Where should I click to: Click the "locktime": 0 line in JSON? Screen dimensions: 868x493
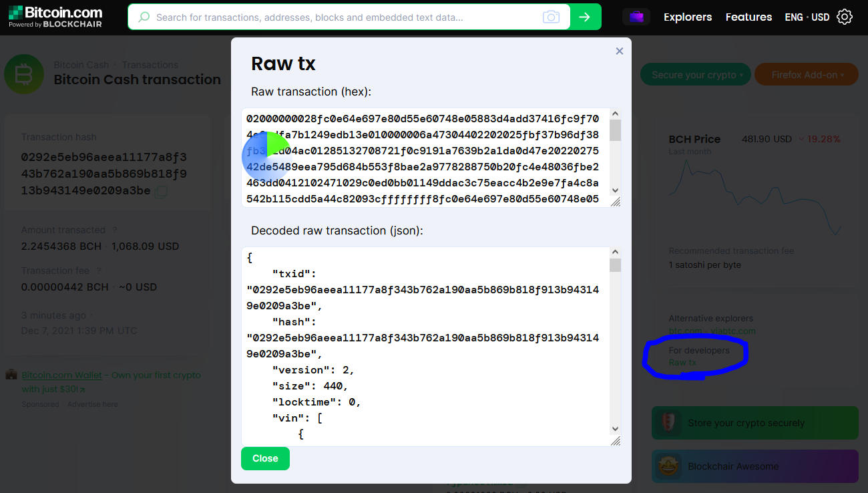[x=316, y=401]
